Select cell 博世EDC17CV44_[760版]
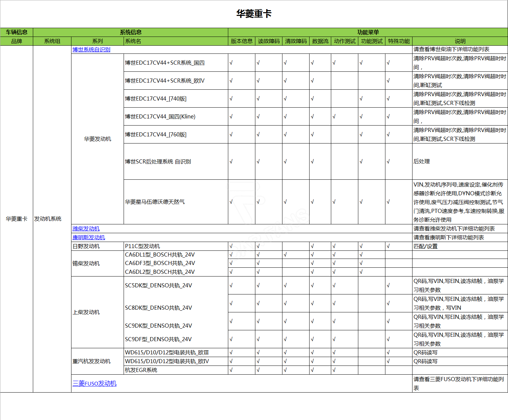 point(176,134)
